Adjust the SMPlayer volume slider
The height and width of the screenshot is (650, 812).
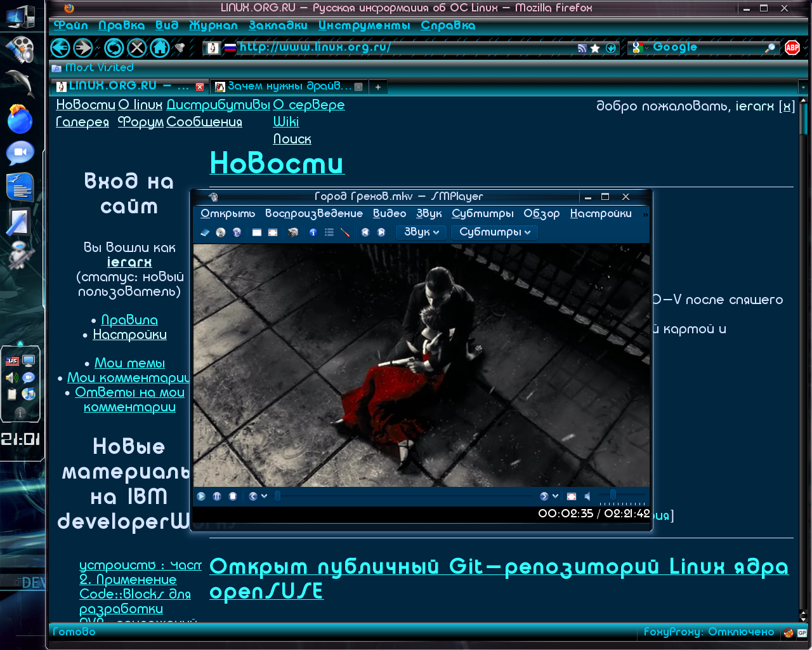tap(622, 496)
